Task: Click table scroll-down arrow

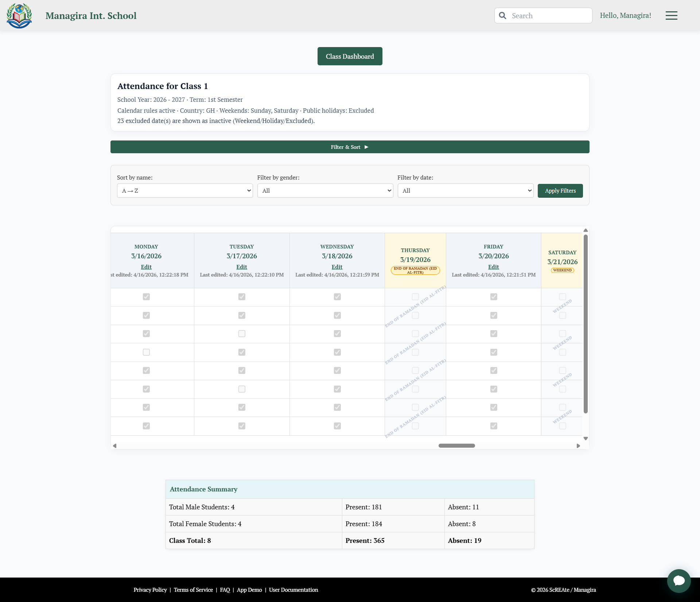Action: [x=586, y=439]
